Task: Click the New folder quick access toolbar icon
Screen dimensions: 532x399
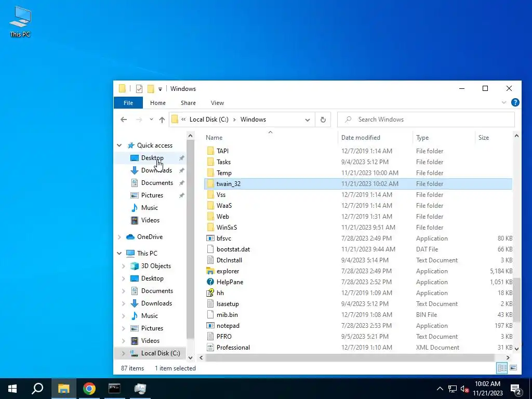Action: click(151, 89)
